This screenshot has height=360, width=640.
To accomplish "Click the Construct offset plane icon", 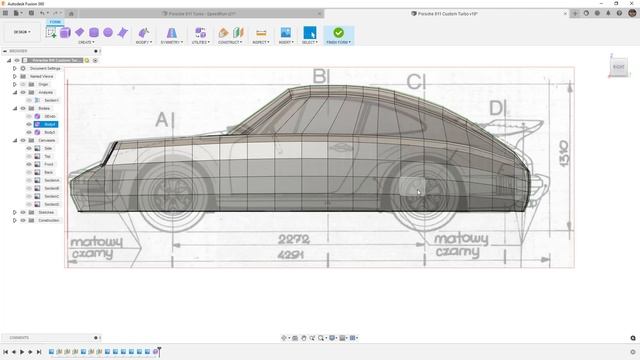I will (223, 33).
